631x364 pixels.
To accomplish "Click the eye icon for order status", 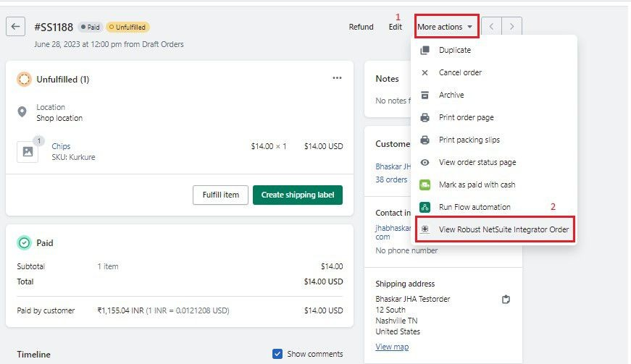I will pyautogui.click(x=425, y=162).
